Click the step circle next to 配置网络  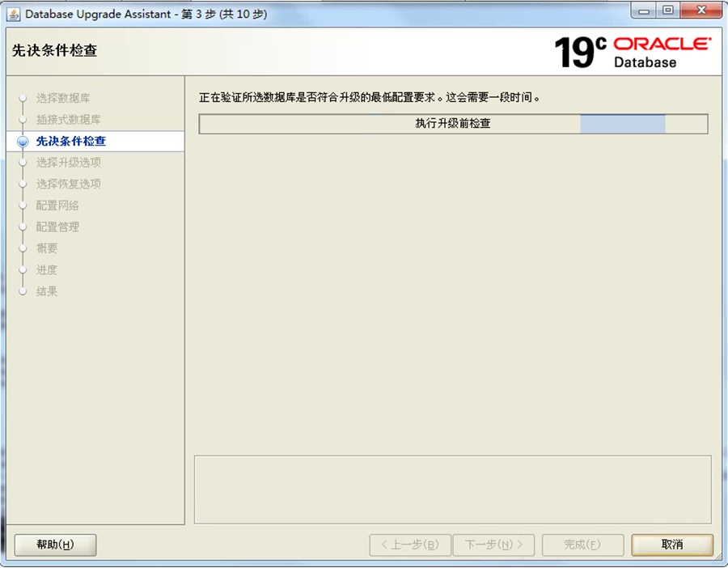(x=23, y=206)
